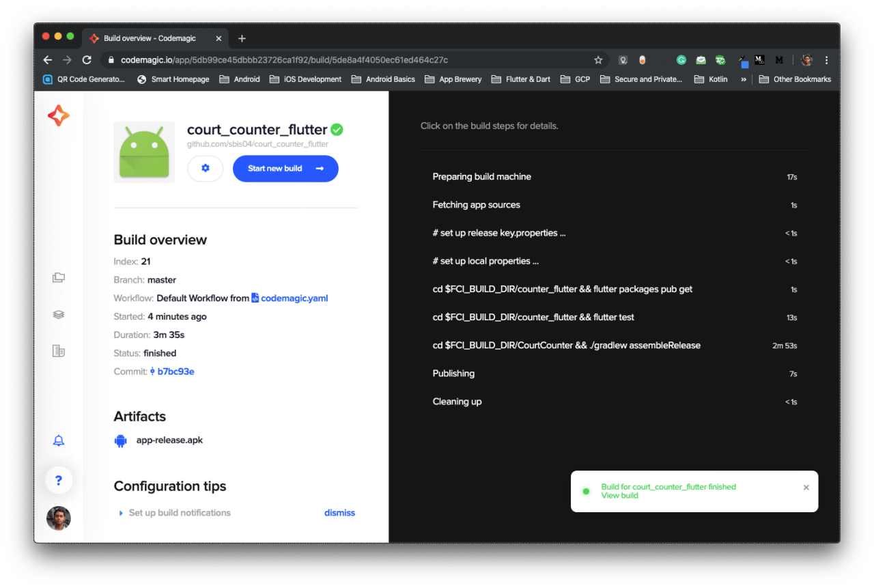Expand the Publishing step
The width and height of the screenshot is (874, 588).
pyautogui.click(x=615, y=374)
